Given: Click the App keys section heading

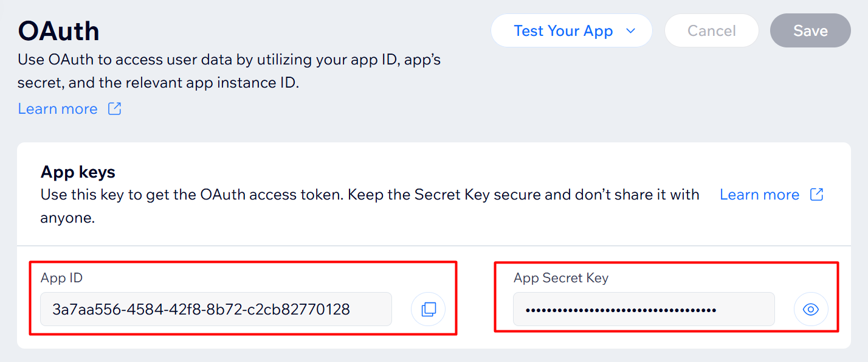Looking at the screenshot, I should click(x=78, y=172).
